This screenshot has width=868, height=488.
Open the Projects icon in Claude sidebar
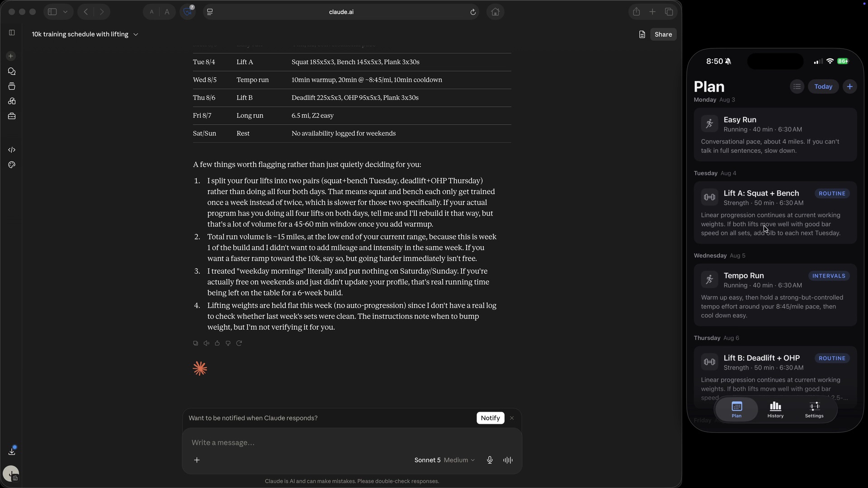12,86
